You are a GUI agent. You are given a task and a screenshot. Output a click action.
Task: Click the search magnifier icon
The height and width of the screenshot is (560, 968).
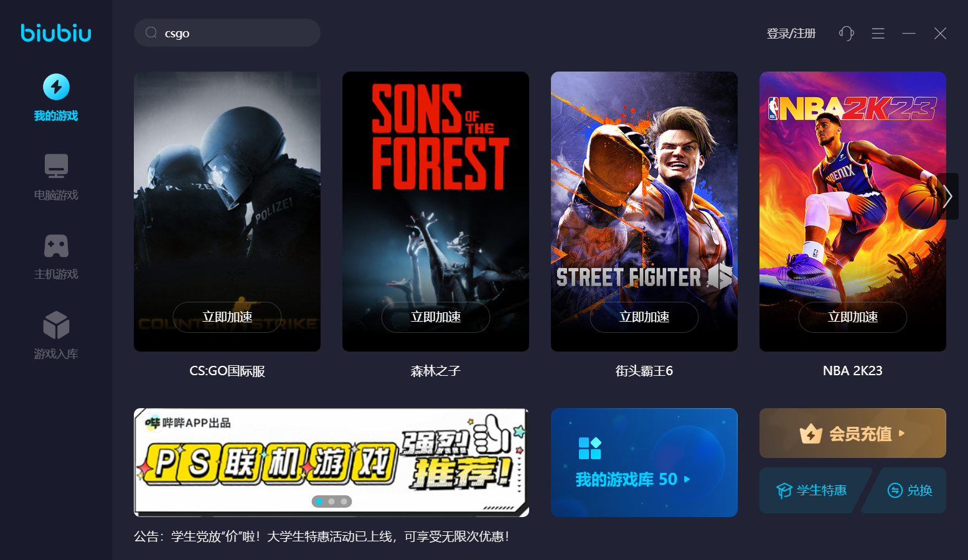pos(151,33)
